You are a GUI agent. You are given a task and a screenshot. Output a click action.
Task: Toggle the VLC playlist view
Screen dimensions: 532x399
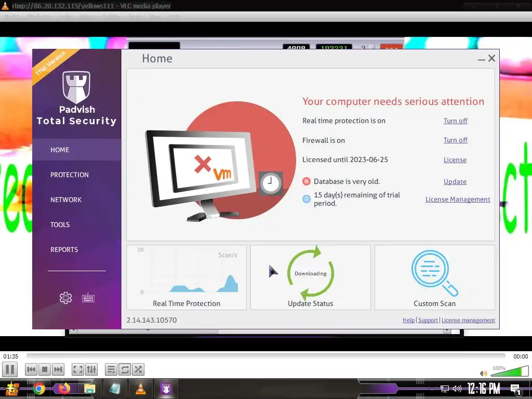point(111,369)
